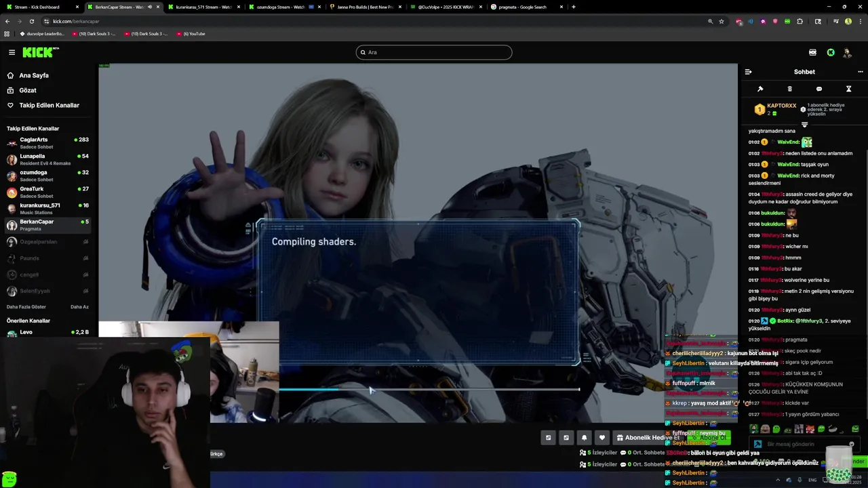The width and height of the screenshot is (868, 488).
Task: Click KAPTORXX in the leaderboard banner
Action: [x=782, y=106]
